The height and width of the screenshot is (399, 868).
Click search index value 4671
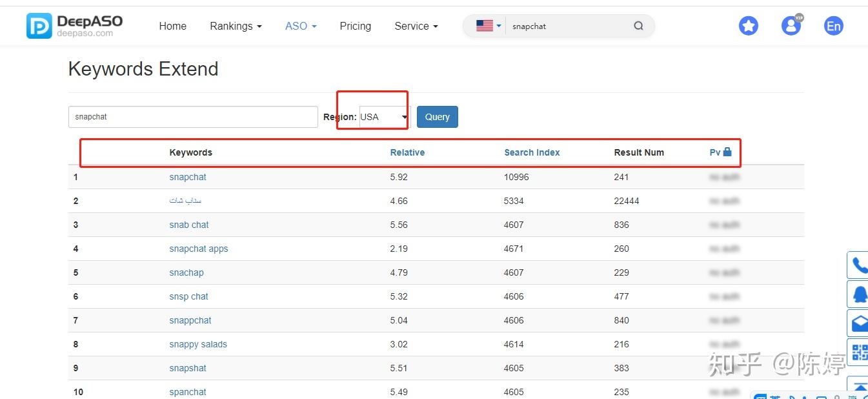point(514,249)
